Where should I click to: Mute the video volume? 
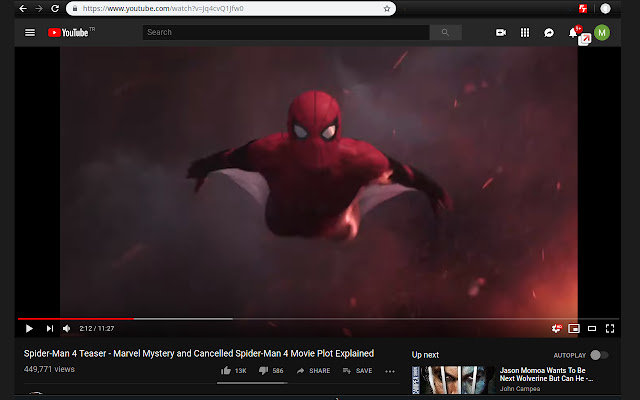67,328
